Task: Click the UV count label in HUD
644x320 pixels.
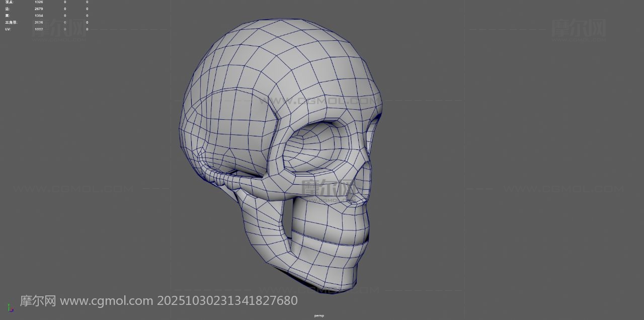Action: point(8,29)
